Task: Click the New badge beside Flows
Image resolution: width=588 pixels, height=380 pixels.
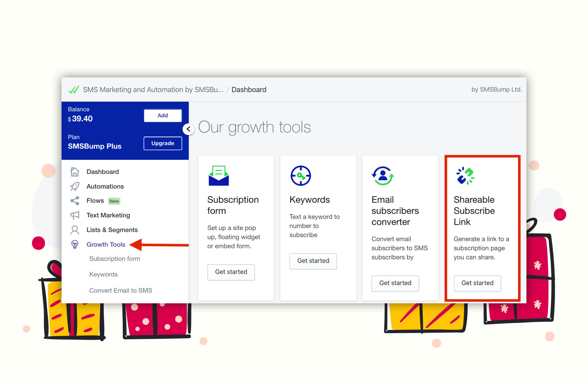Action: point(114,201)
